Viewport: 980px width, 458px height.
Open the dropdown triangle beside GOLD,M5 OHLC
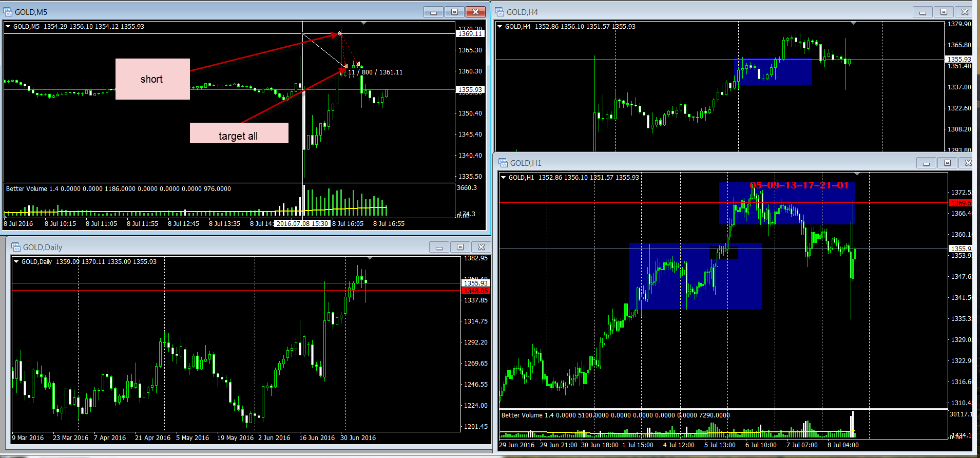[8, 27]
